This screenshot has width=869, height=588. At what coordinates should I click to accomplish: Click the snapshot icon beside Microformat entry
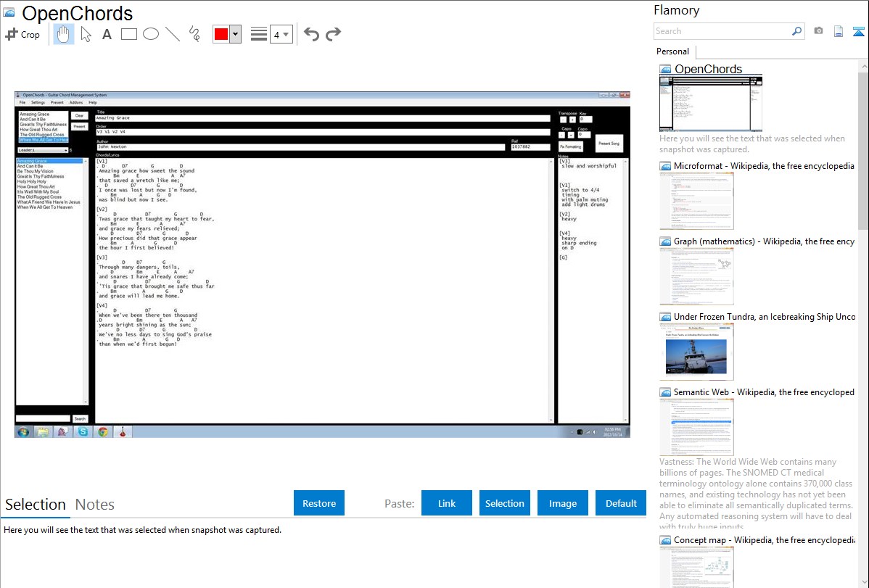665,166
